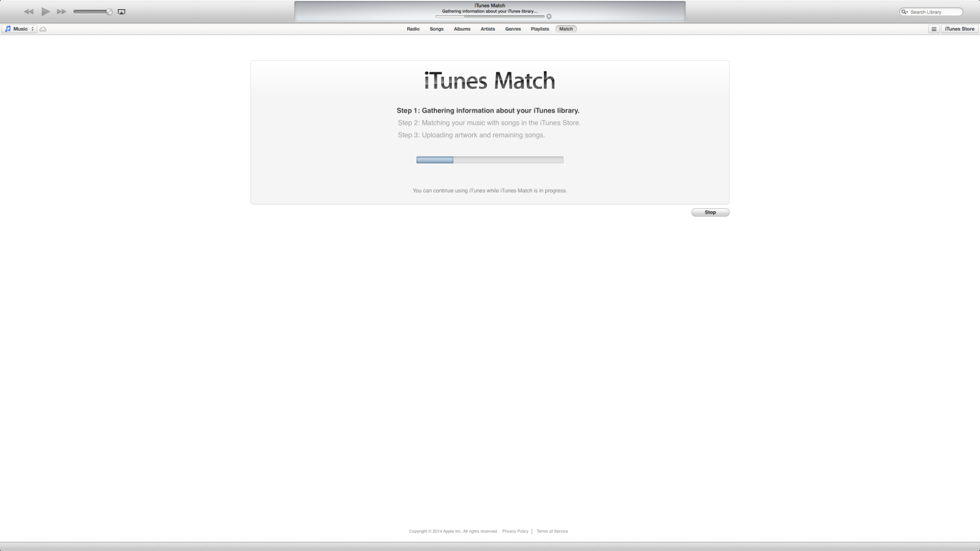
Task: Click into the Search Library field
Action: tap(931, 12)
